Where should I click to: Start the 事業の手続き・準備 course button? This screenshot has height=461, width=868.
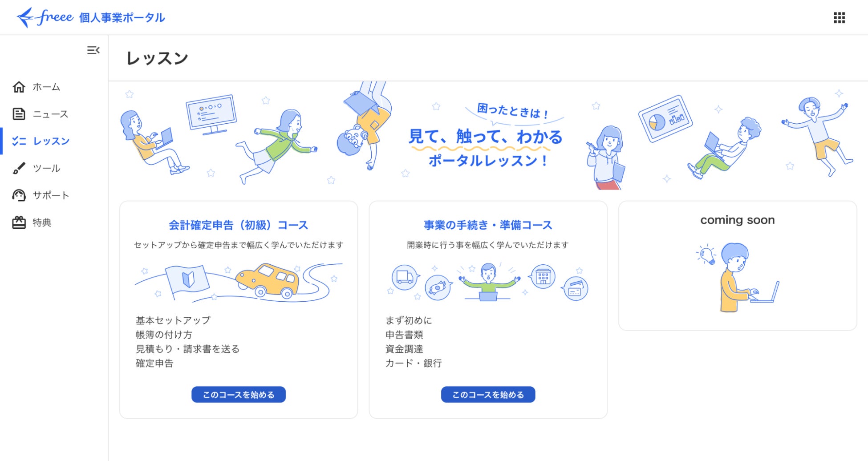(488, 395)
